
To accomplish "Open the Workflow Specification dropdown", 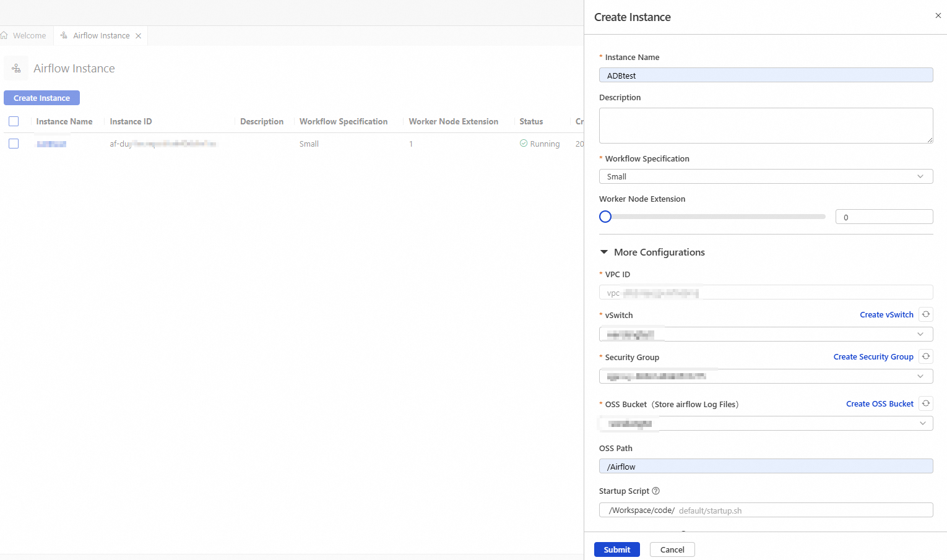I will (x=766, y=176).
